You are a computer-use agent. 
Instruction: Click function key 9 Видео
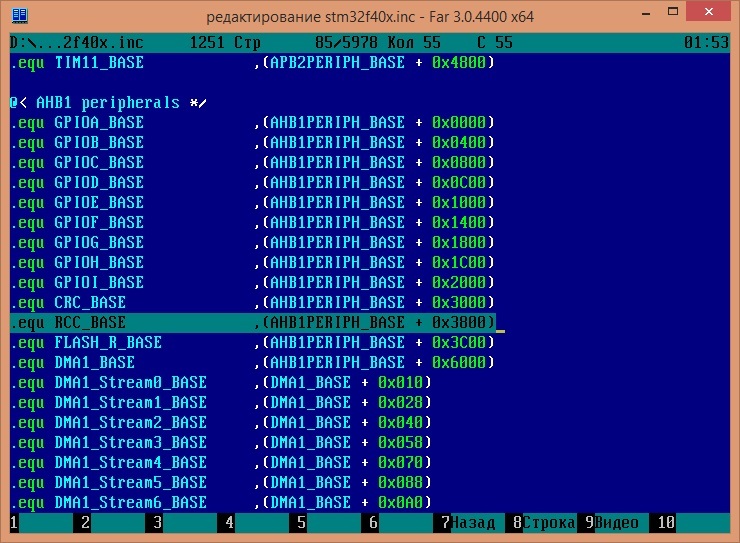coord(613,523)
